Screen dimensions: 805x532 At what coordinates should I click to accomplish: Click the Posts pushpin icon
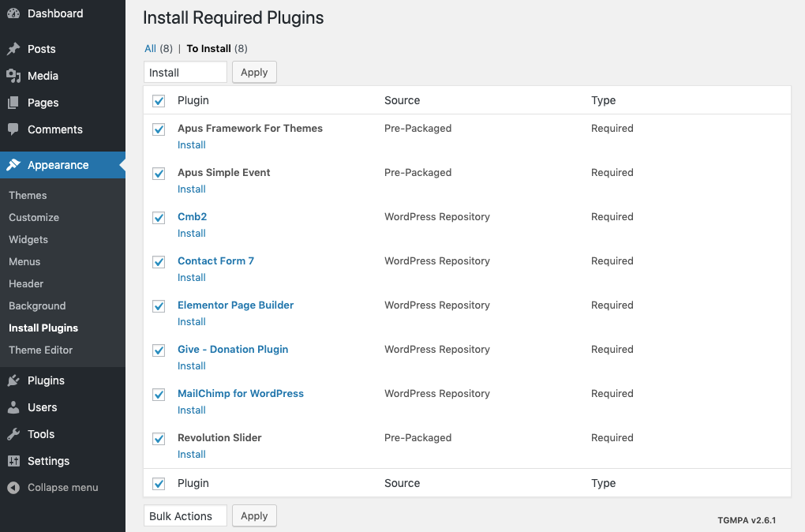click(x=14, y=49)
